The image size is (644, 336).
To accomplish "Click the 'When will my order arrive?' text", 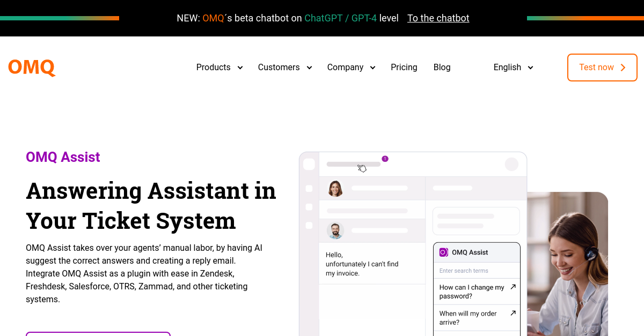I will 468,318.
